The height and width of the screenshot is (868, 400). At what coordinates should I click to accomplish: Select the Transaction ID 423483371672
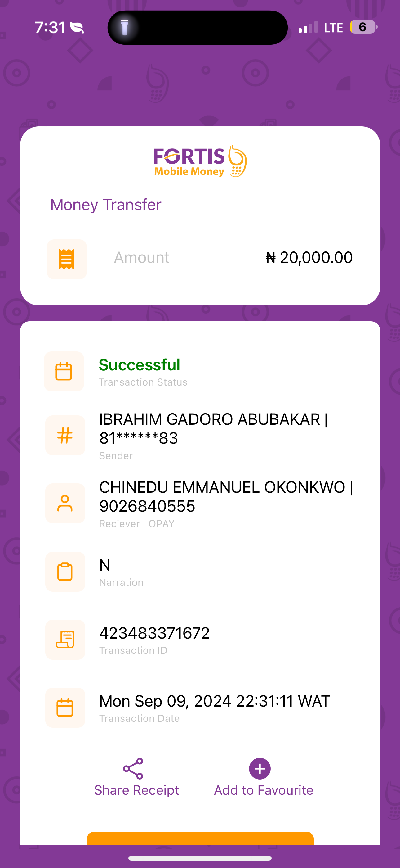(x=154, y=633)
